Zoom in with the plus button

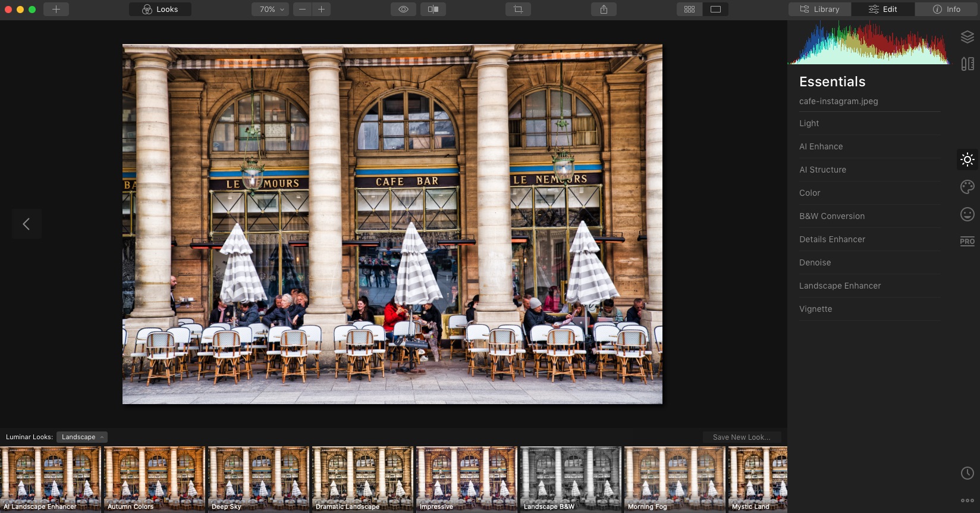[x=322, y=10]
